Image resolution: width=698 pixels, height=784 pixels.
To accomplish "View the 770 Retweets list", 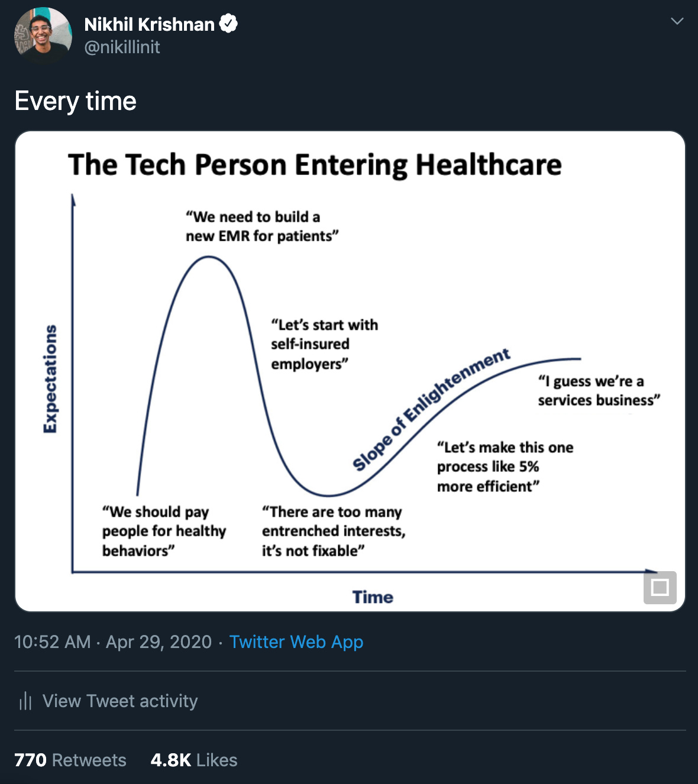I will point(70,760).
